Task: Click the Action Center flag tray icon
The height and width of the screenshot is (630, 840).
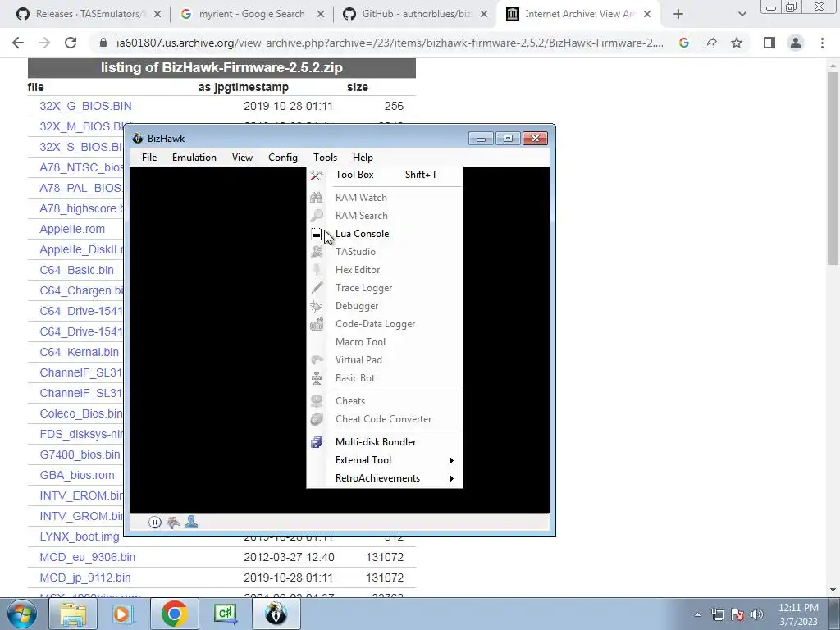Action: 737,615
